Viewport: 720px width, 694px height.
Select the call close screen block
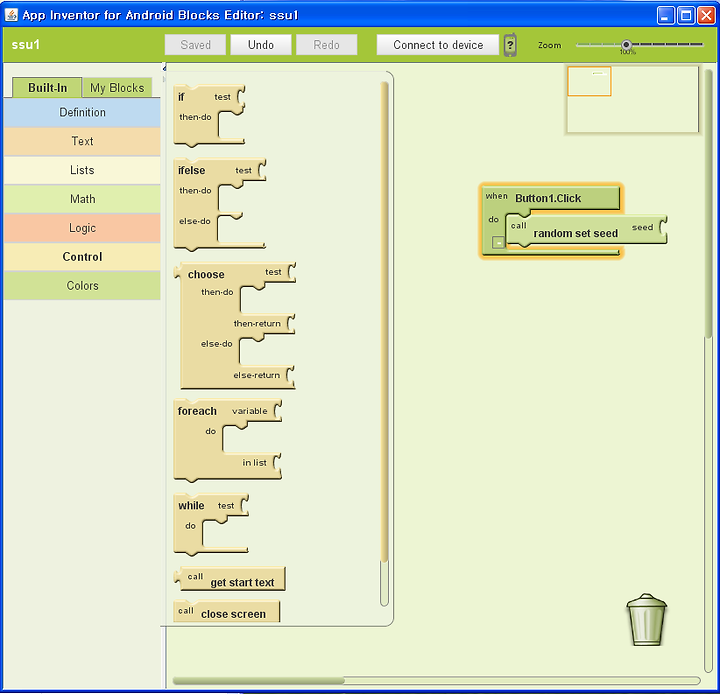coord(227,611)
